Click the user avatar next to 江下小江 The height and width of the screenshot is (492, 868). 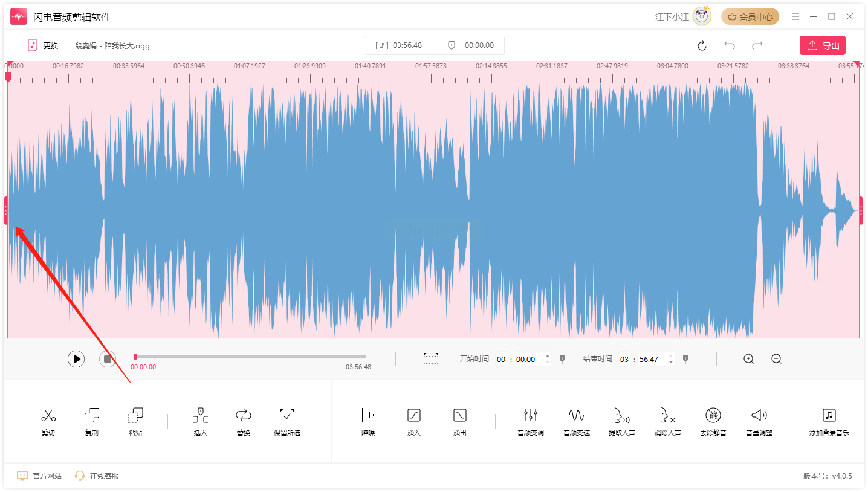(x=702, y=16)
